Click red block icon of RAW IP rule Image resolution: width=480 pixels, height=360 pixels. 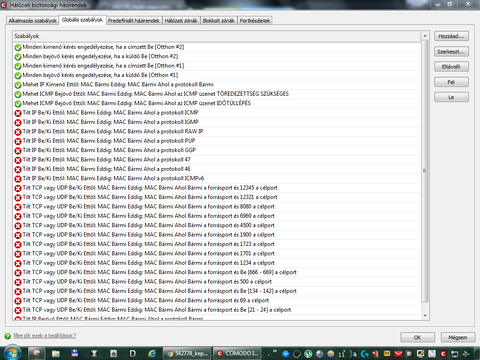pyautogui.click(x=18, y=132)
